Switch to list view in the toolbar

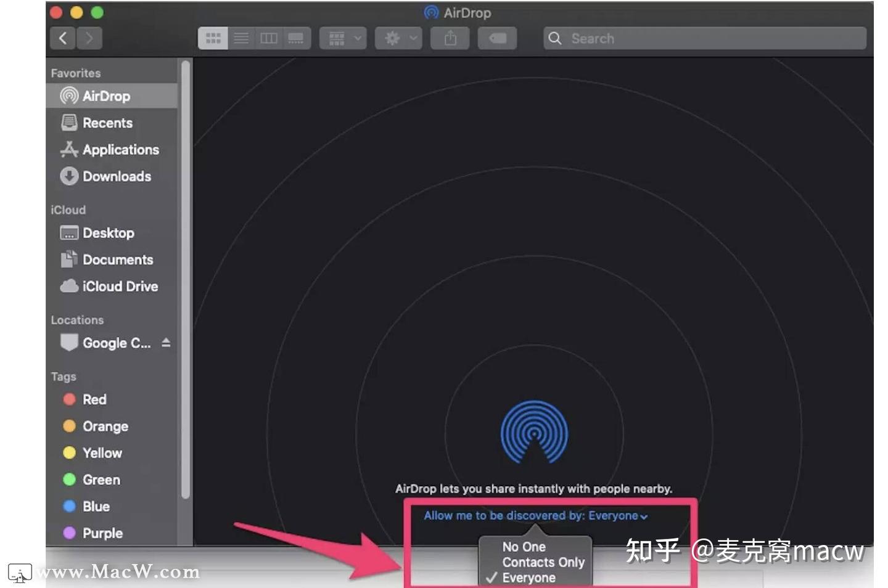point(241,38)
